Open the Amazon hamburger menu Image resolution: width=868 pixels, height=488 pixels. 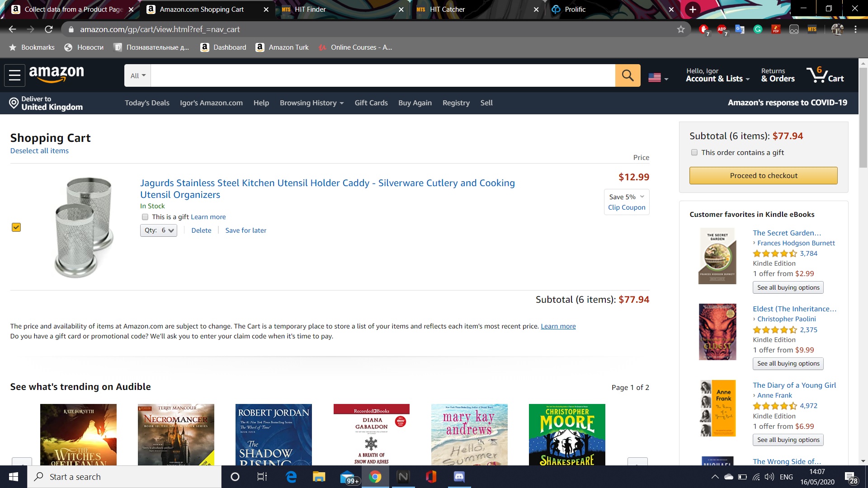14,75
